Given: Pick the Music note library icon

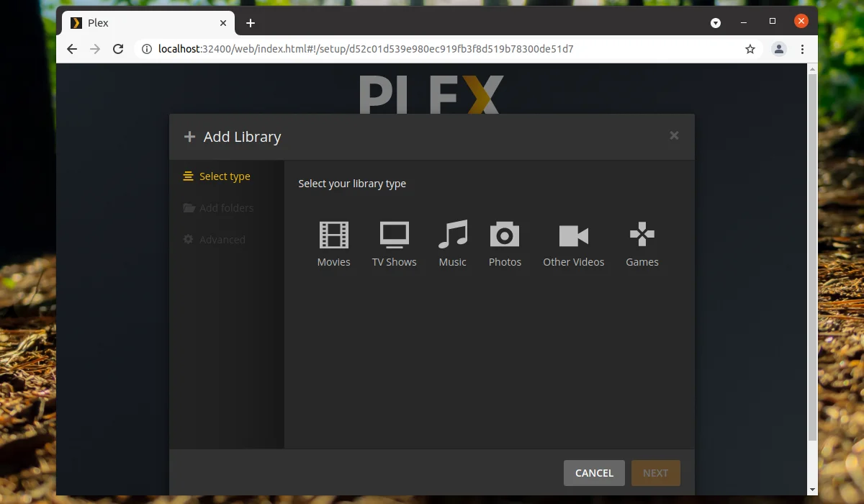Looking at the screenshot, I should click(453, 235).
